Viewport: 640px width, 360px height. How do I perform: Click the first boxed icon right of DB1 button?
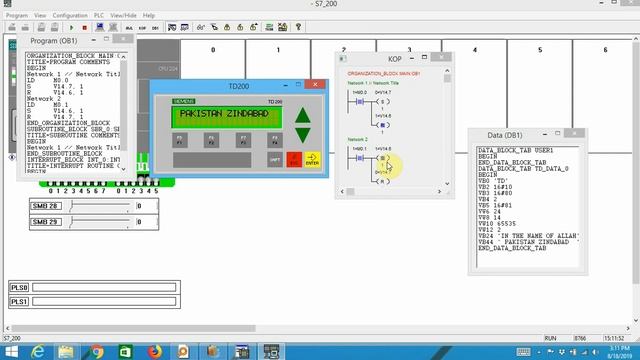point(172,27)
